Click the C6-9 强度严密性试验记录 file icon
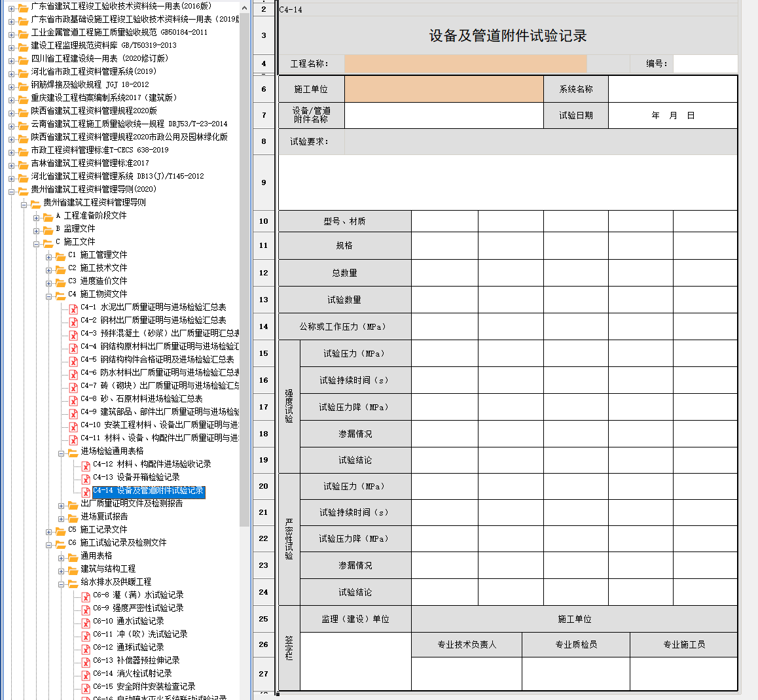 86,610
